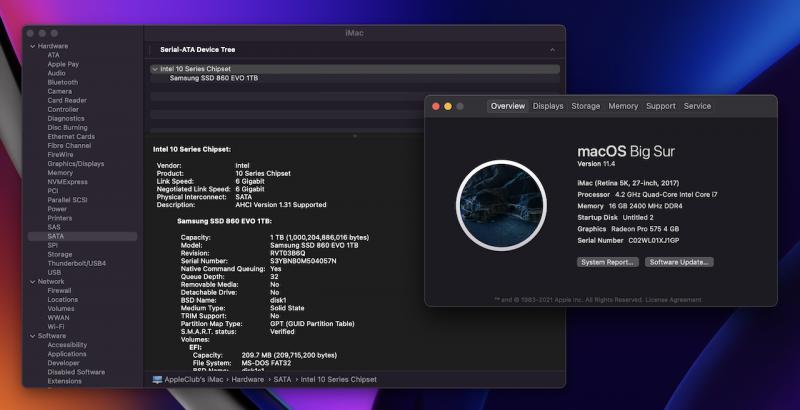The height and width of the screenshot is (410, 800).
Task: Collapse the Intel 10 Series Chipset tree row
Action: [155, 69]
